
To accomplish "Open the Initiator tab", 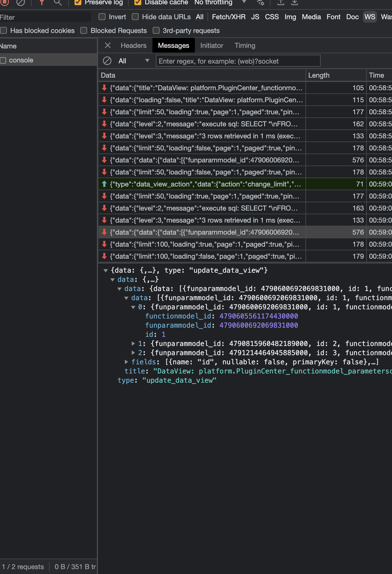I will pyautogui.click(x=212, y=46).
